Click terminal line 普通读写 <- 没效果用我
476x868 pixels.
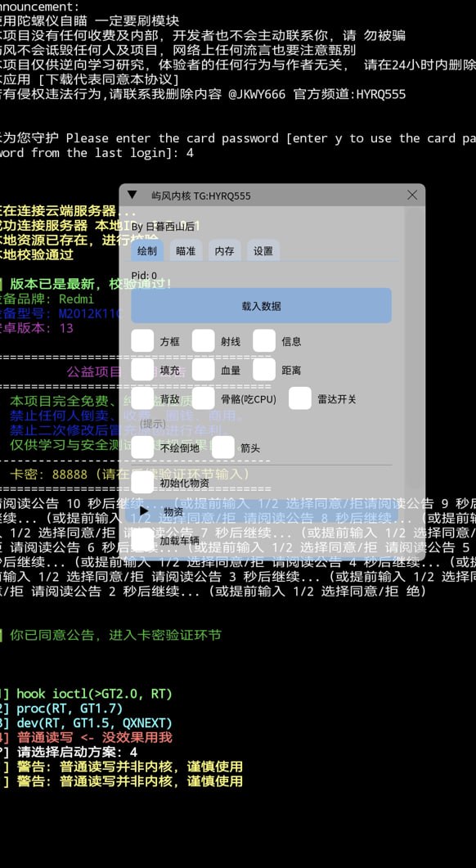pyautogui.click(x=95, y=737)
